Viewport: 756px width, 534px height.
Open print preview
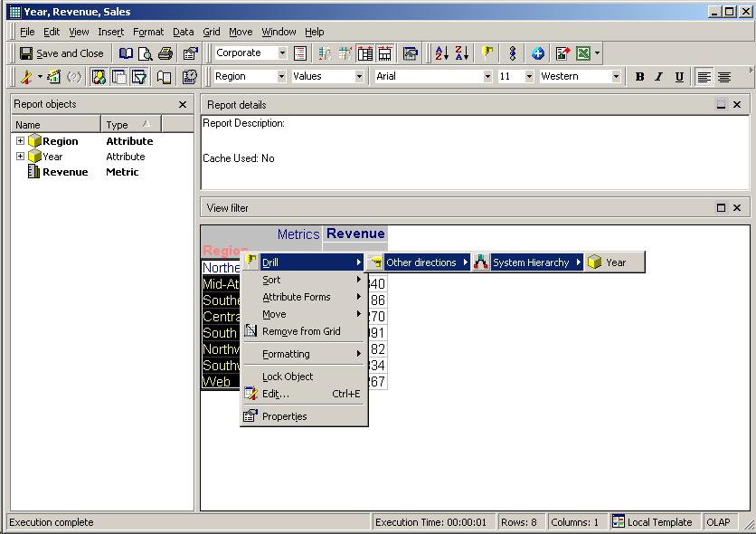click(x=144, y=52)
